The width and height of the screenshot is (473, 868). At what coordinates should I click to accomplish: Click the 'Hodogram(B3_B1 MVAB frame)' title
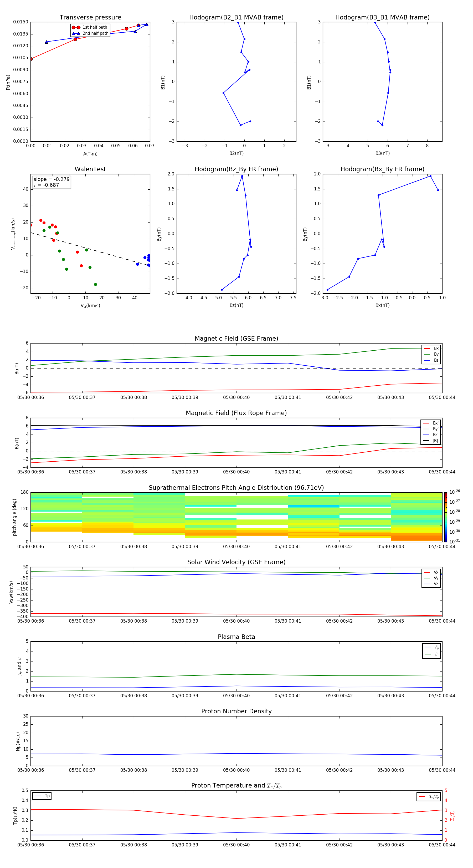pos(382,18)
